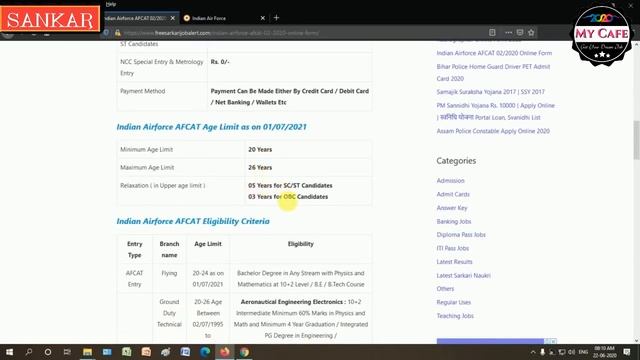This screenshot has height=360, width=640.
Task: Open the Latest Results category
Action: (454, 262)
